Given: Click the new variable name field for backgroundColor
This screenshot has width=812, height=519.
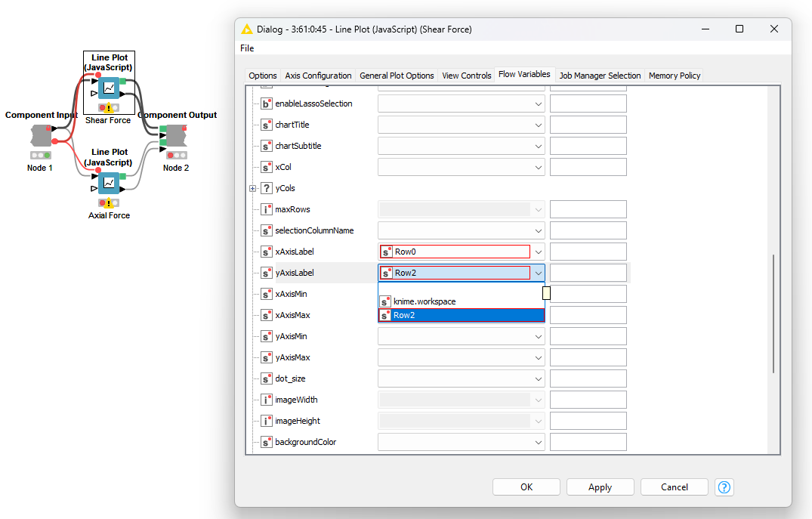Looking at the screenshot, I should coord(588,442).
